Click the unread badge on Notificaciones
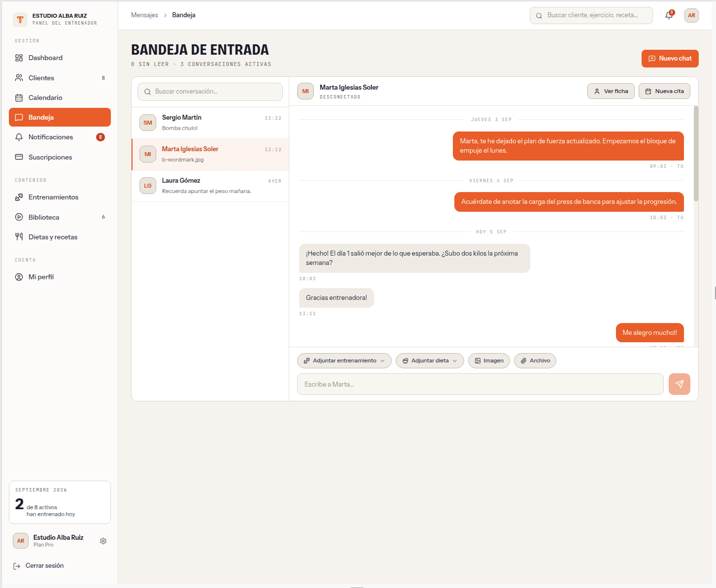This screenshot has width=716, height=588. 101,137
